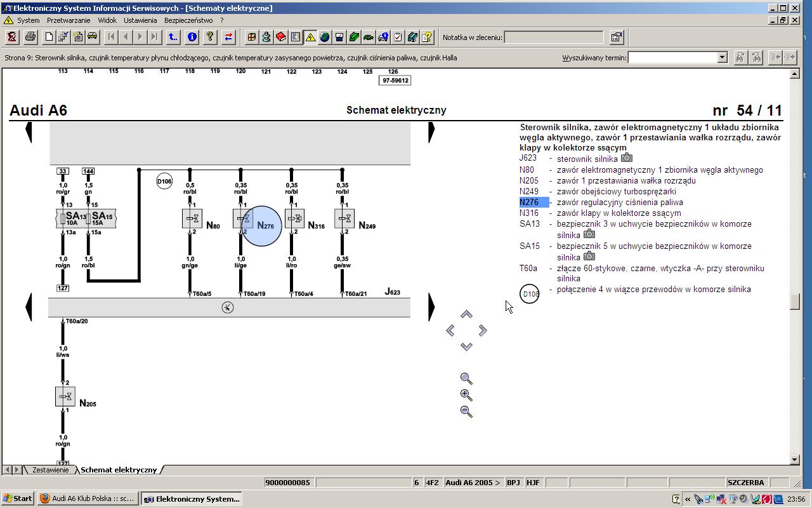Go to the first page arrow
Image resolution: width=812 pixels, height=508 pixels.
(x=111, y=37)
